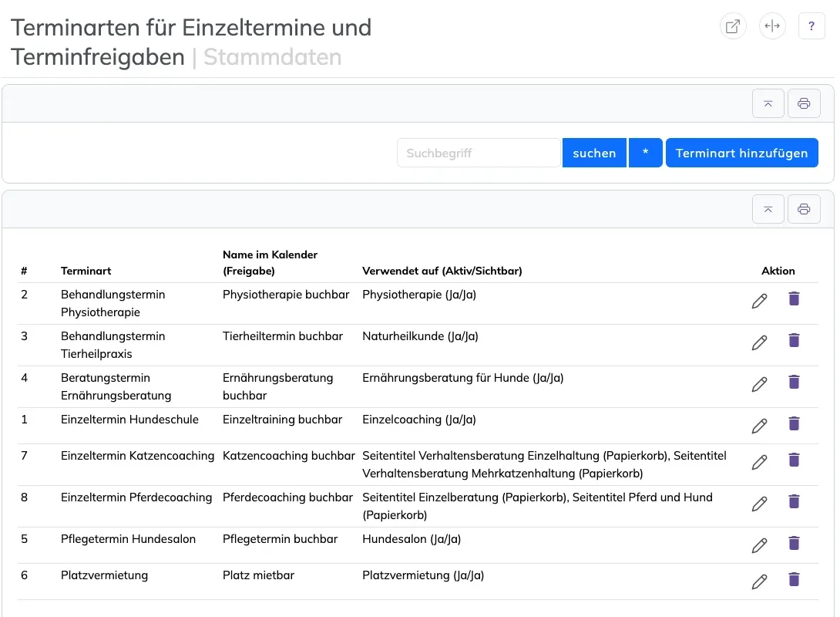Select Verhaltensberatung Einzelhaltung (Papierkorb) usage cell
Screen dimensions: 840x617
544,464
